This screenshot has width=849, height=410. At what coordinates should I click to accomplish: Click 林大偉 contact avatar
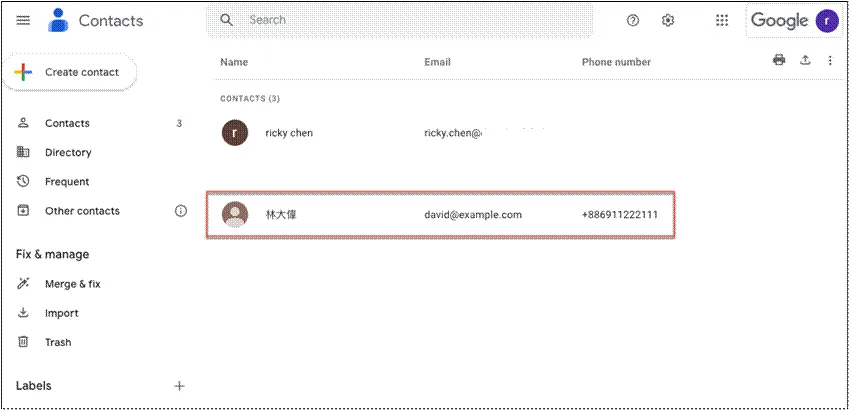pos(235,214)
